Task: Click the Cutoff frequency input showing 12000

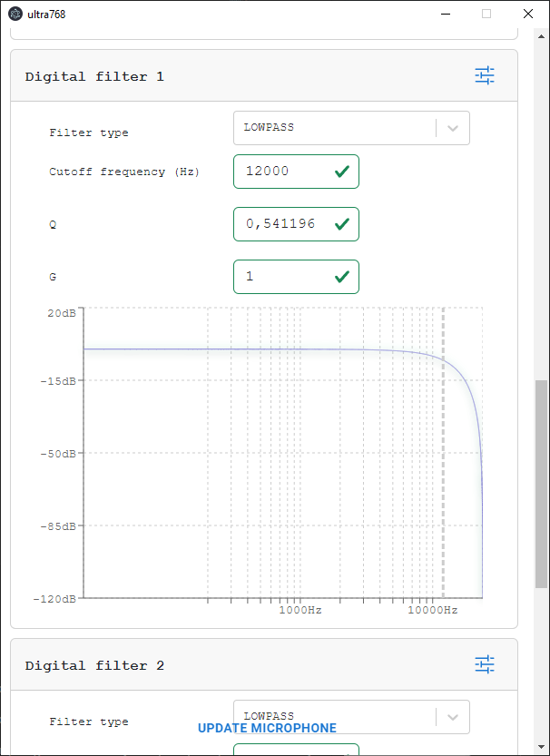Action: click(296, 172)
